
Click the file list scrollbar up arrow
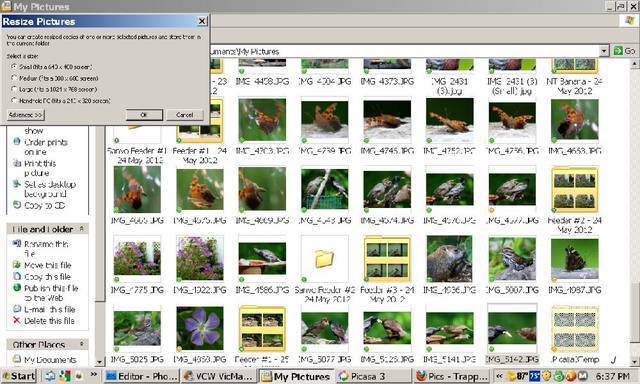click(634, 64)
